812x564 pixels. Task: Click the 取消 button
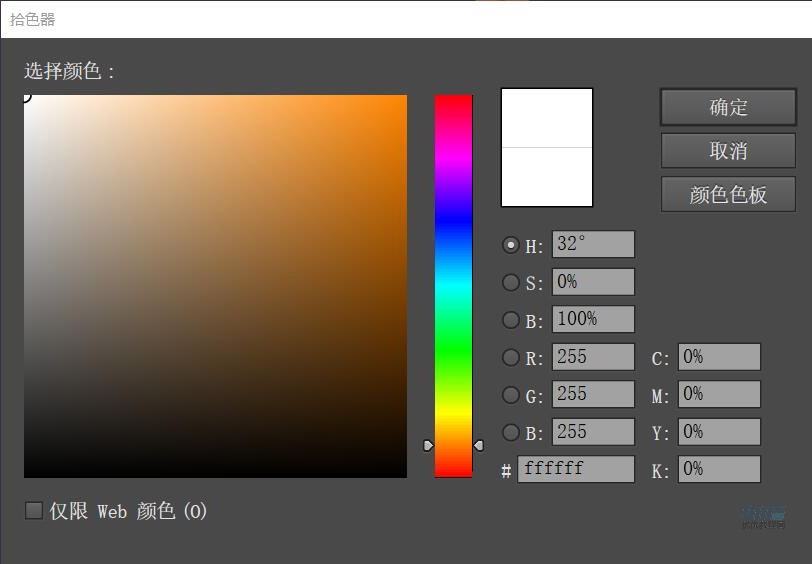tap(728, 151)
